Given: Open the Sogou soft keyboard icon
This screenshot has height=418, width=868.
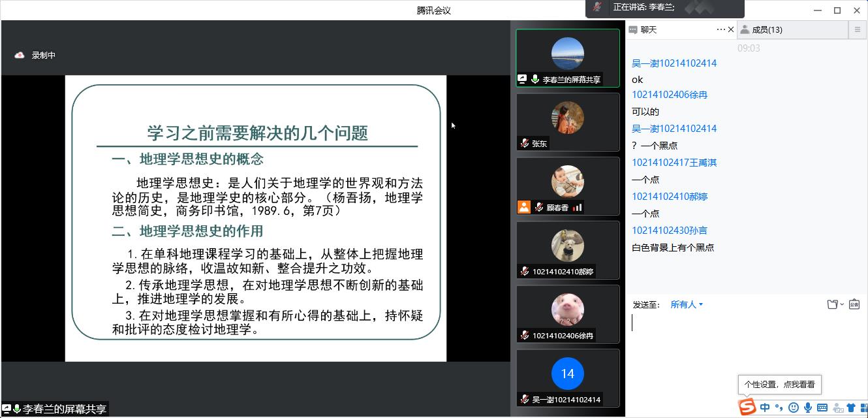Looking at the screenshot, I should (x=822, y=408).
